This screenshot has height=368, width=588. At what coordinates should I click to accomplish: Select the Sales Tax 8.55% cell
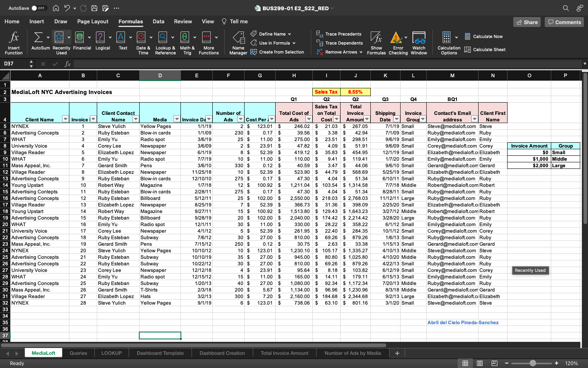(355, 92)
